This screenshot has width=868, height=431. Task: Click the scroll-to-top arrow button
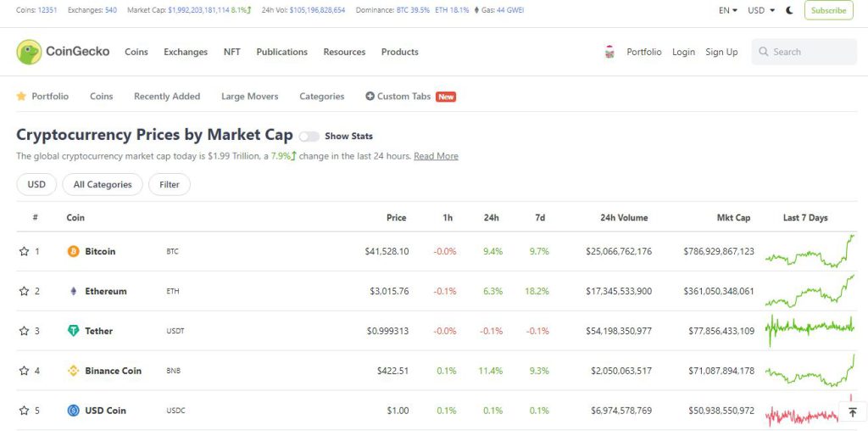click(x=853, y=412)
